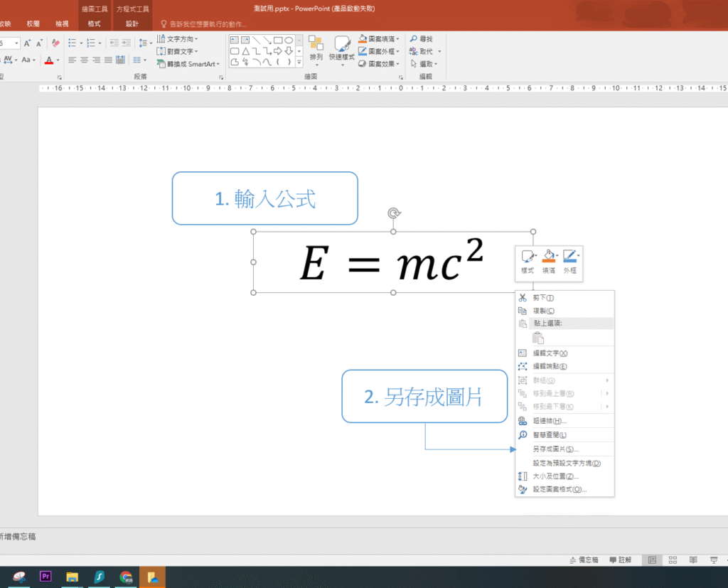
Task: Click the 超連結 hyperlink option
Action: 550,421
